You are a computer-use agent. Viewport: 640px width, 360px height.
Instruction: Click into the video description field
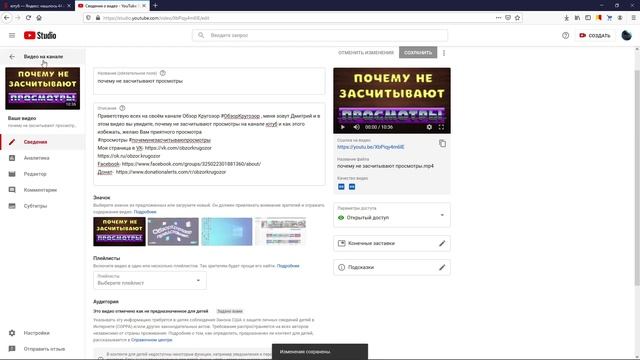coord(209,144)
